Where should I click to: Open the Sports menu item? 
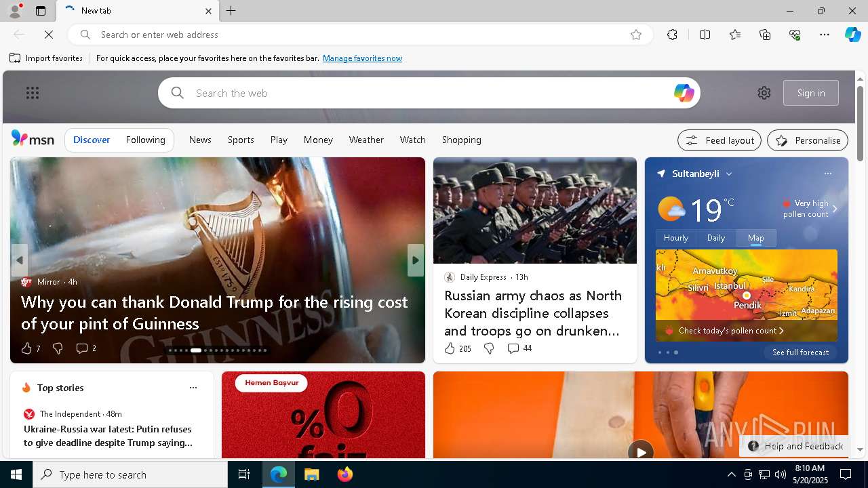coord(241,140)
